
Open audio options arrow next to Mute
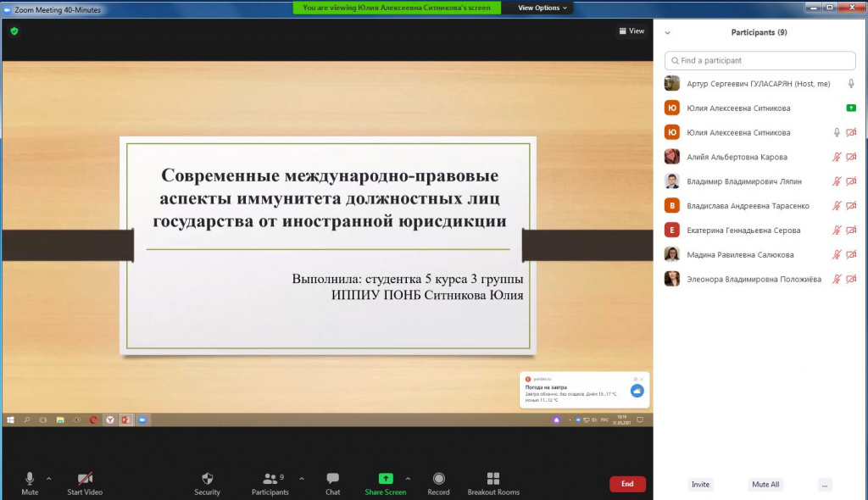48,479
